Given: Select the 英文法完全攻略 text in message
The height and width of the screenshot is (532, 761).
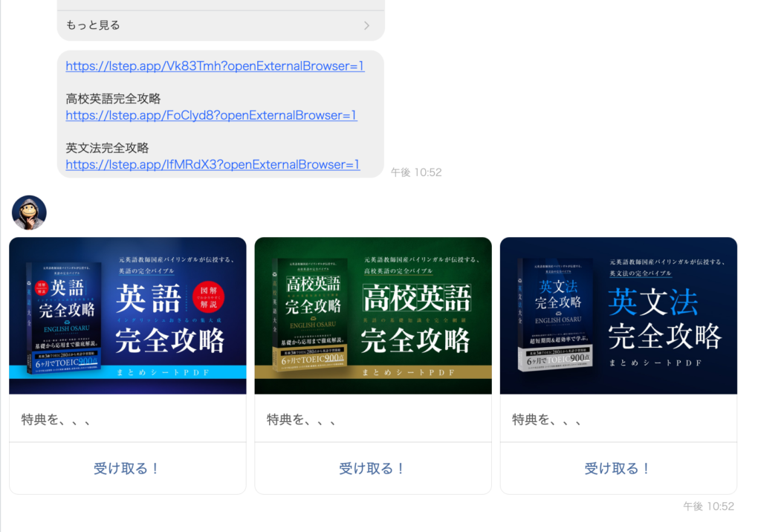Looking at the screenshot, I should (107, 148).
